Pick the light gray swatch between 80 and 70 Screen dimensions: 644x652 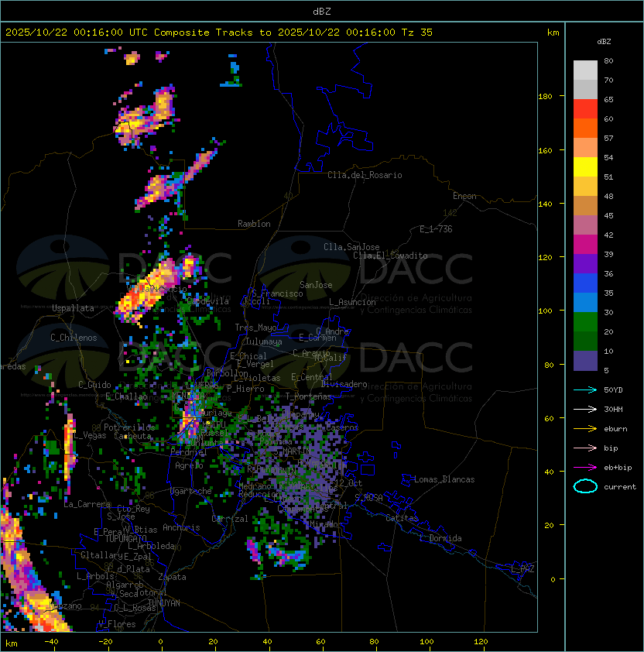click(x=585, y=70)
